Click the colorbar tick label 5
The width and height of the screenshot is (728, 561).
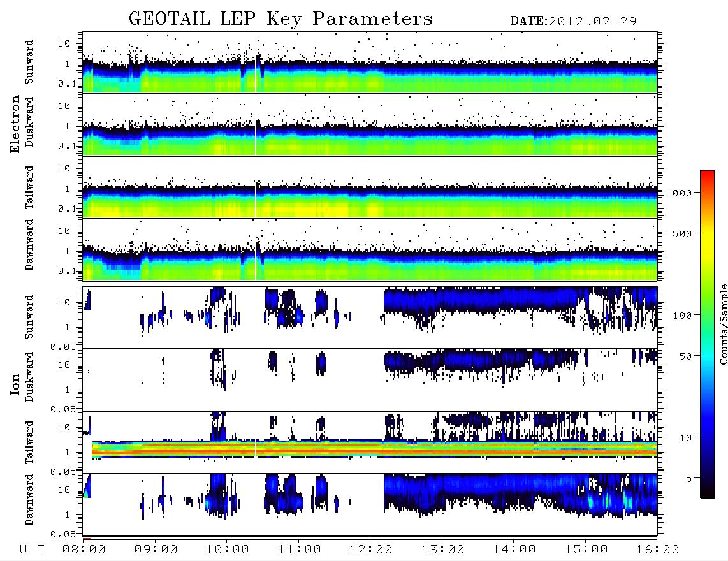[689, 478]
